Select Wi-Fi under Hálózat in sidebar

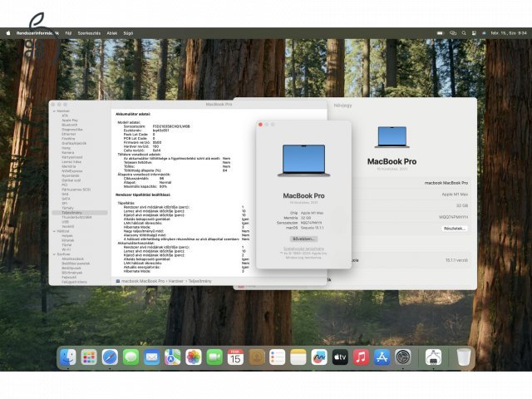click(x=66, y=249)
